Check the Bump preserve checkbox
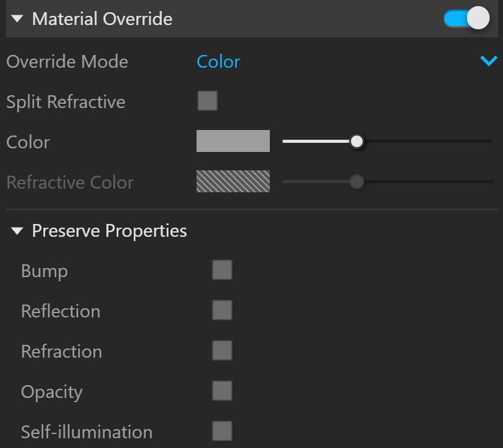 pyautogui.click(x=222, y=270)
